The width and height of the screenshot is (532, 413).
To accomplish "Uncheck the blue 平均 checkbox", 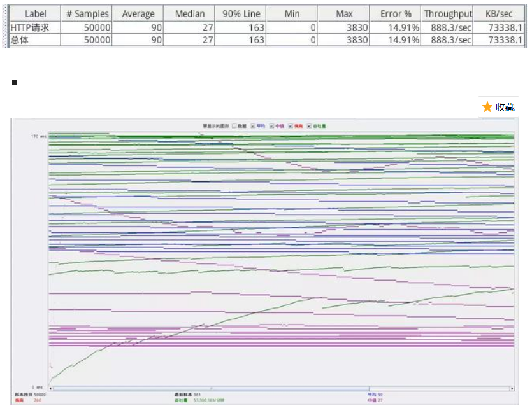I will click(253, 126).
